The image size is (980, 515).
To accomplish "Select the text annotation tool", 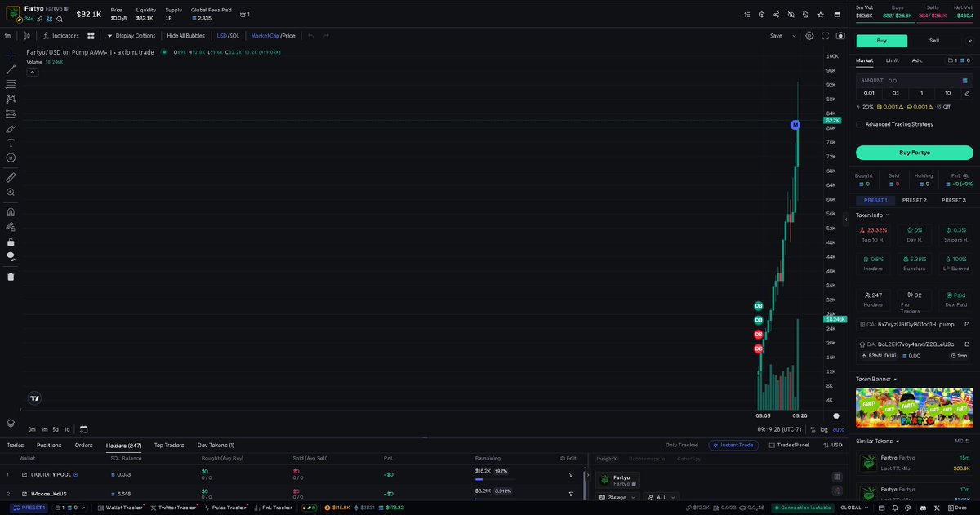I will click(x=11, y=143).
